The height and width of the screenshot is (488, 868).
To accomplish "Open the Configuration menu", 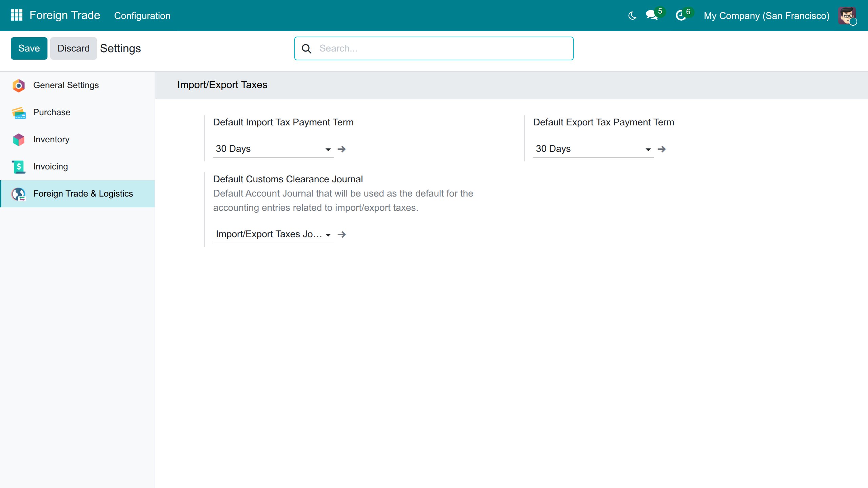I will [142, 16].
